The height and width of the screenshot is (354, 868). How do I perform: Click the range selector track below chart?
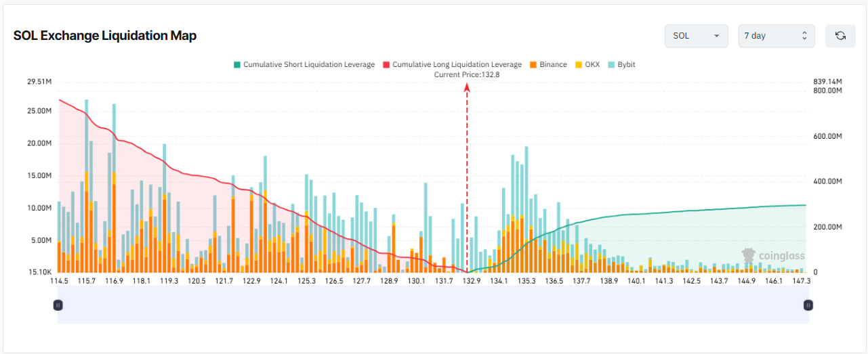click(x=433, y=305)
